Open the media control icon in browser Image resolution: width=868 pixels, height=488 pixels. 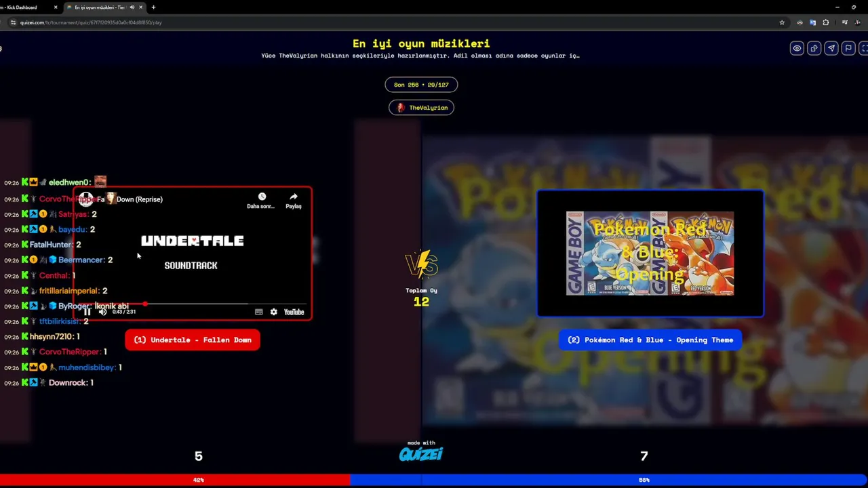coord(844,22)
